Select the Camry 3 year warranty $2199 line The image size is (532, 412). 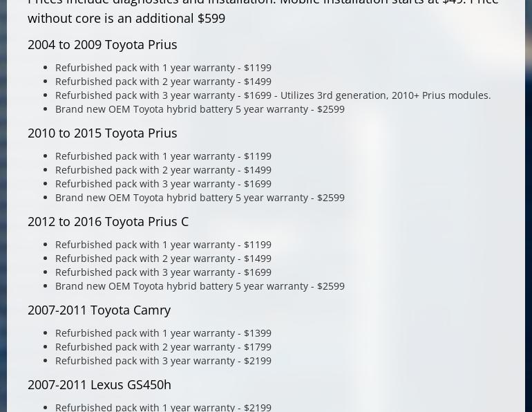tap(163, 361)
